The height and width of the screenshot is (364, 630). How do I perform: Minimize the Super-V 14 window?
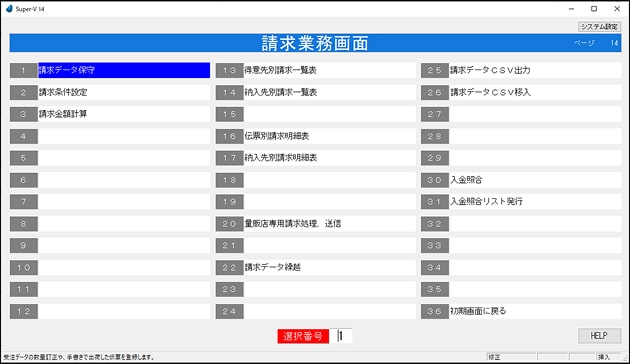coord(571,8)
